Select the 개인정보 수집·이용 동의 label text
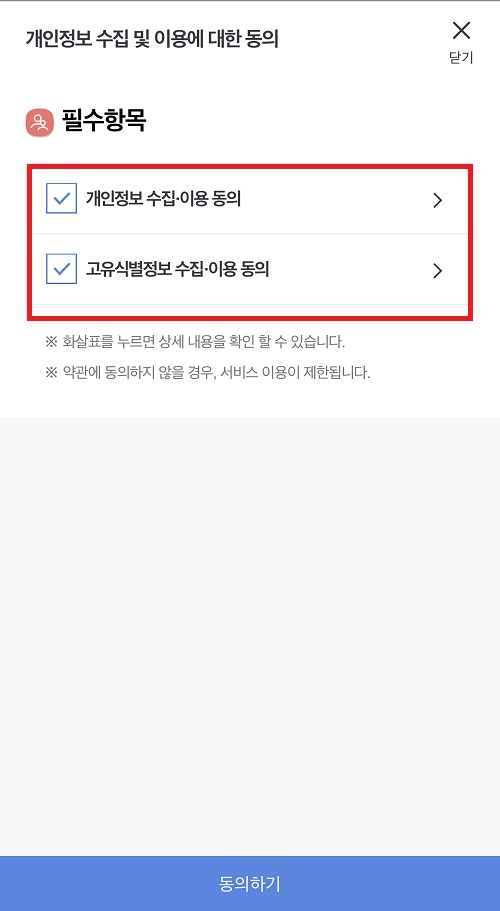Image resolution: width=500 pixels, height=911 pixels. click(x=163, y=199)
